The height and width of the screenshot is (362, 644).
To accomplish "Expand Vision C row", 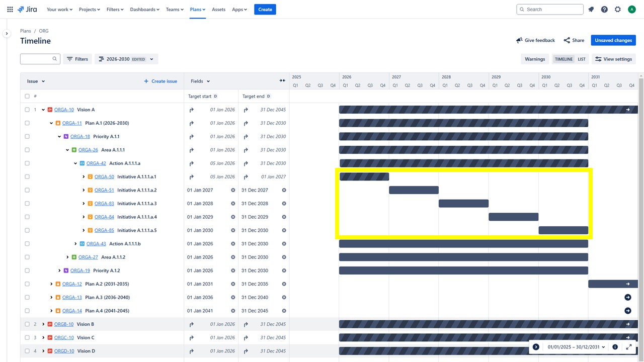I will click(43, 337).
